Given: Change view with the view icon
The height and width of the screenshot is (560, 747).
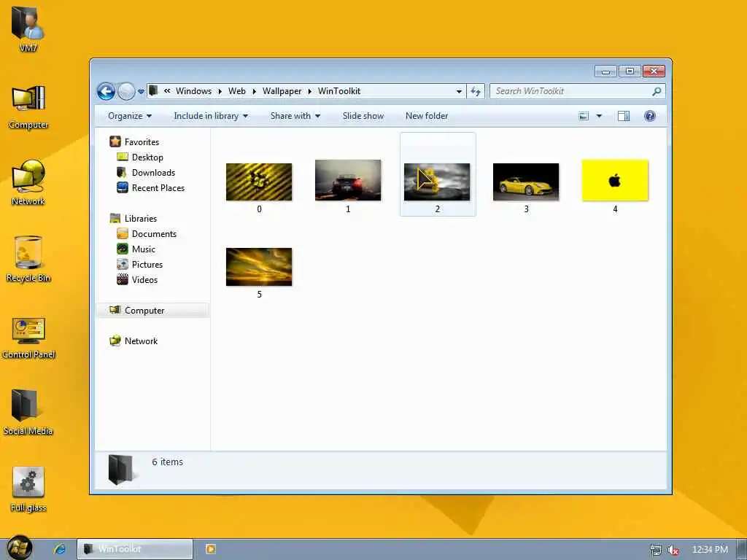Looking at the screenshot, I should [584, 116].
